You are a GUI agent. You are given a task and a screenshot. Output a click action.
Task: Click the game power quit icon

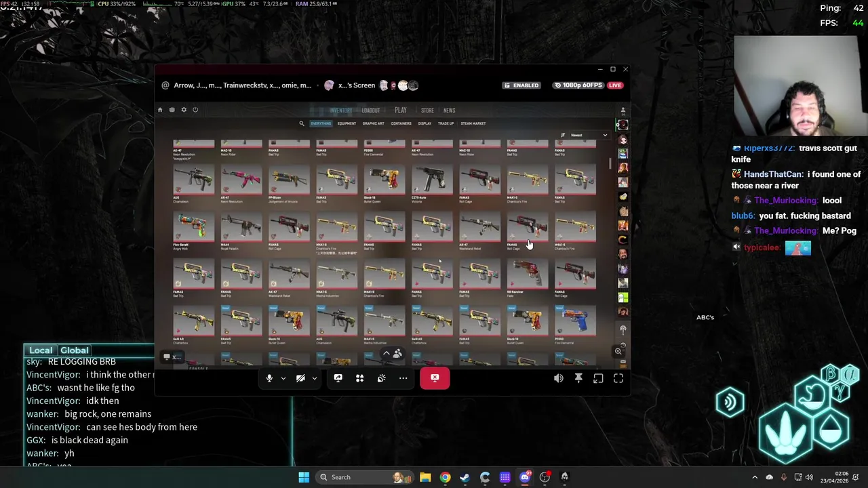pyautogui.click(x=195, y=110)
